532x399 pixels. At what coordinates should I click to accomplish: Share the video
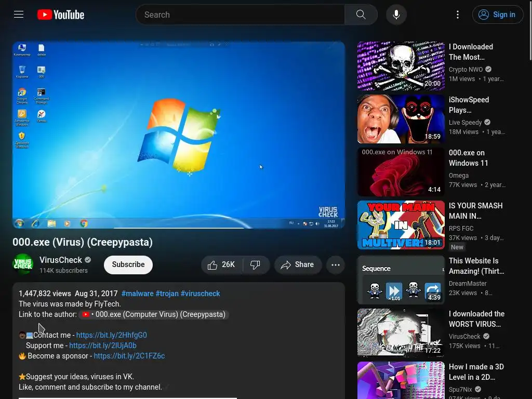(298, 264)
